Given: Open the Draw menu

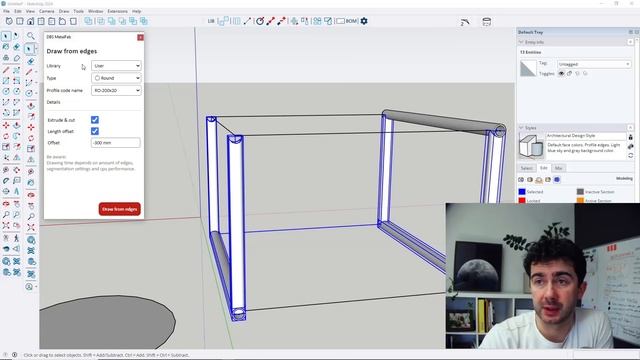Looking at the screenshot, I should coord(64,11).
